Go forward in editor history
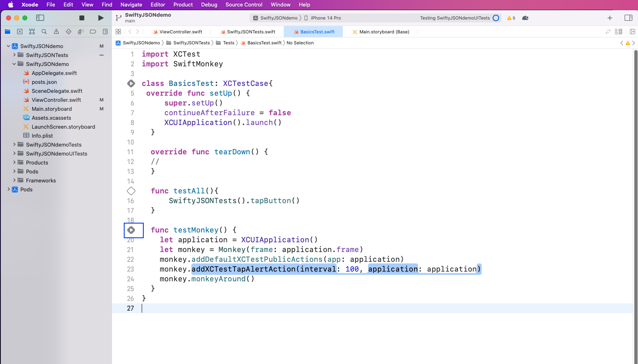 pos(138,31)
